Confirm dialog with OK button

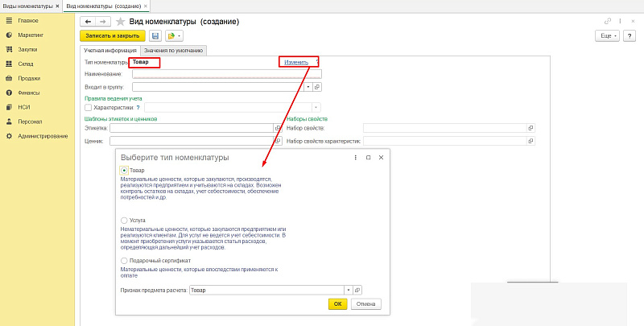(x=337, y=304)
